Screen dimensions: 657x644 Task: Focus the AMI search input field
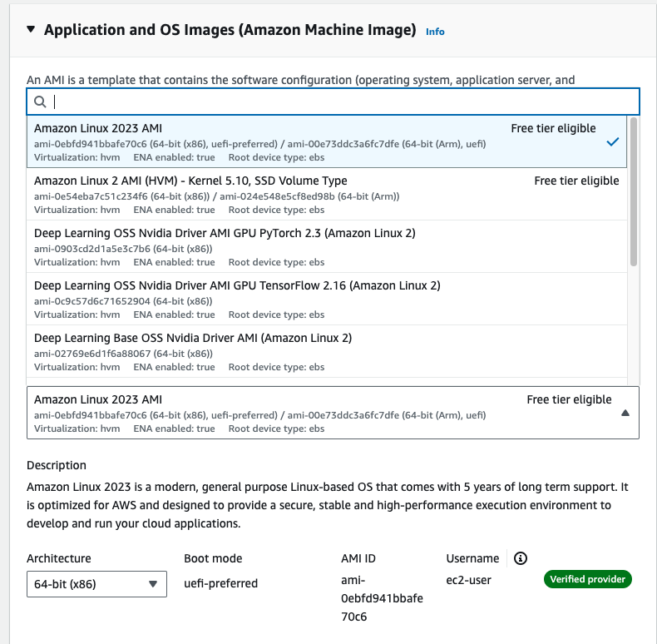point(333,102)
